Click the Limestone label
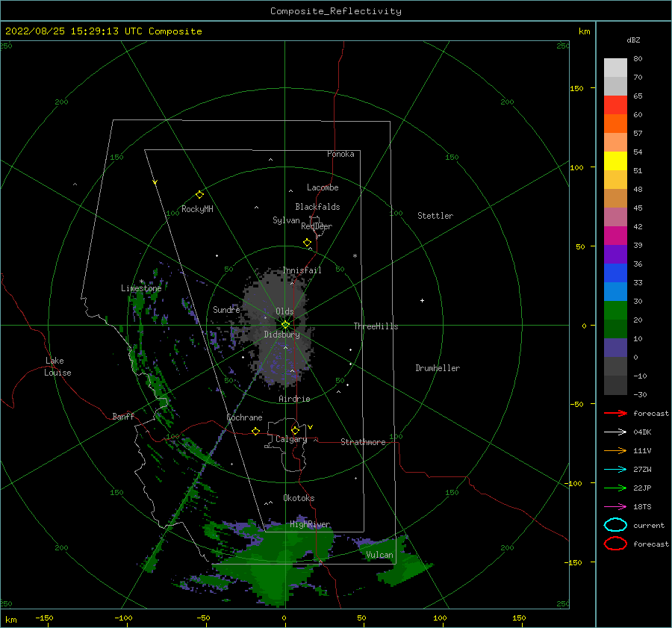The width and height of the screenshot is (672, 628). [x=141, y=288]
